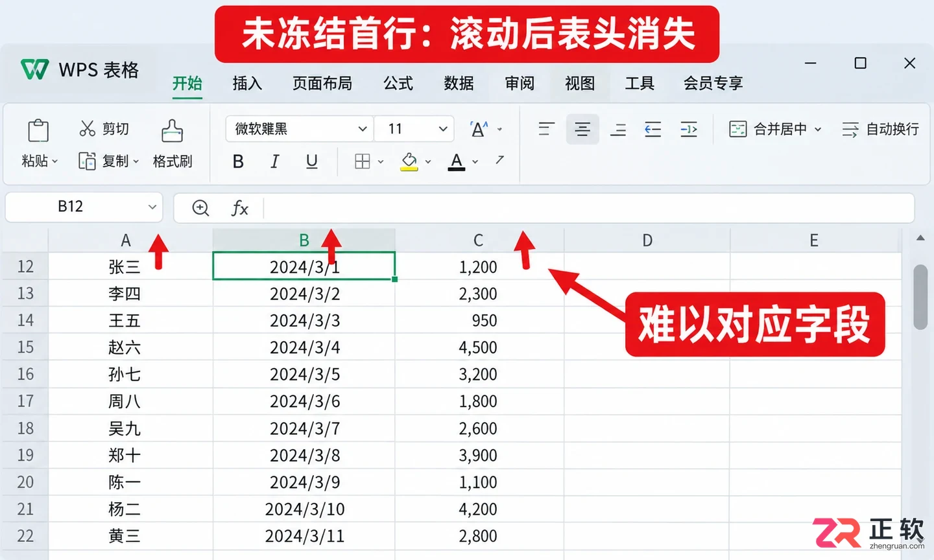Click the cell showing 3,900

tap(479, 456)
